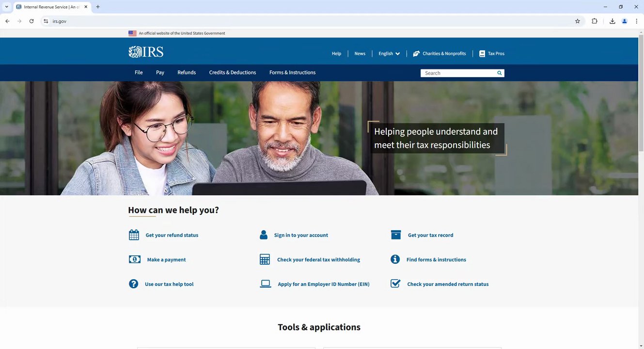This screenshot has height=349, width=644.
Task: Open the tab search dropdown arrow
Action: [6, 7]
